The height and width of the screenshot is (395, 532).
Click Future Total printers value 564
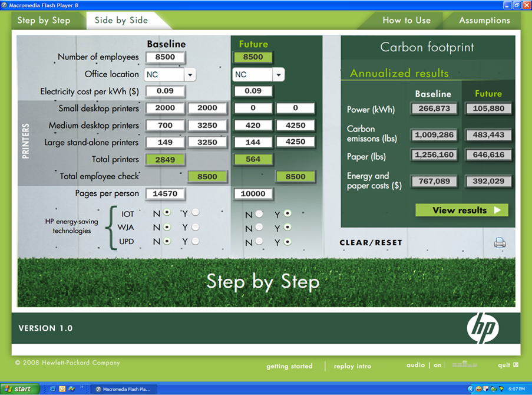253,159
